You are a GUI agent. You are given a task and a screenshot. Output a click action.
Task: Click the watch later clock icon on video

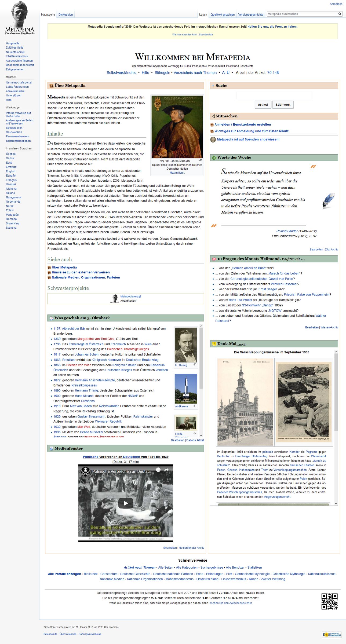[158, 470]
